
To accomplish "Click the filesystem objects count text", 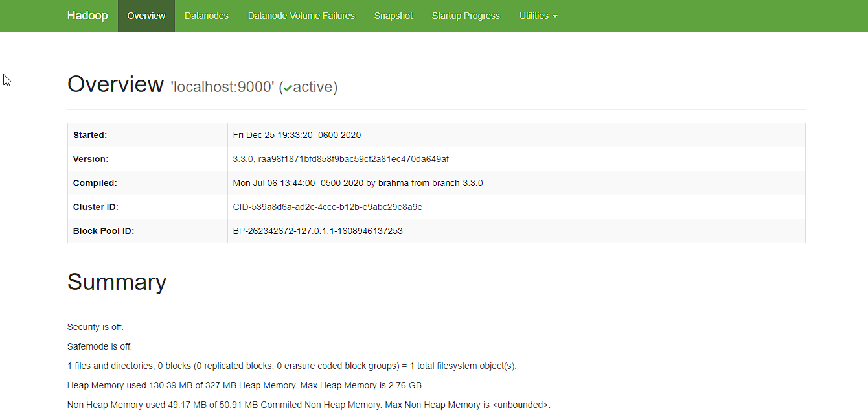I will (291, 366).
